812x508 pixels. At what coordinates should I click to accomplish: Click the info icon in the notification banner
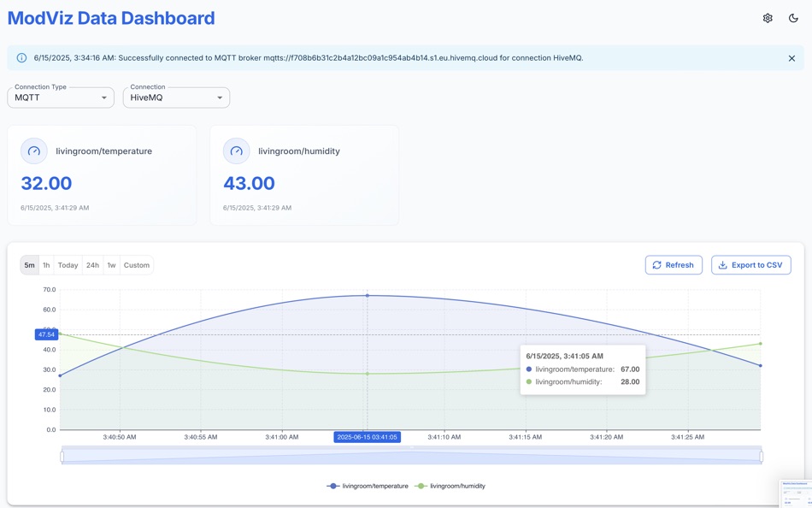(21, 58)
